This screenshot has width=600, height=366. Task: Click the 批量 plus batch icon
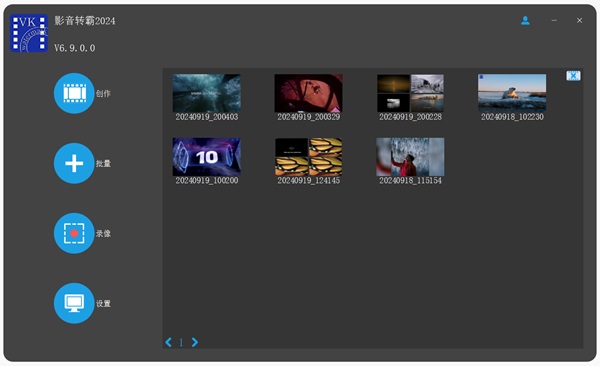click(x=74, y=163)
